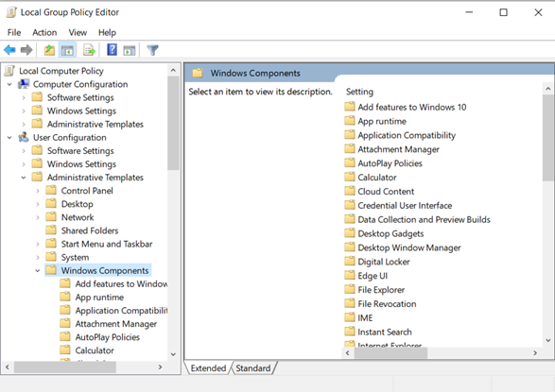555x392 pixels.
Task: Click User Configuration icon in tree
Action: pos(24,137)
